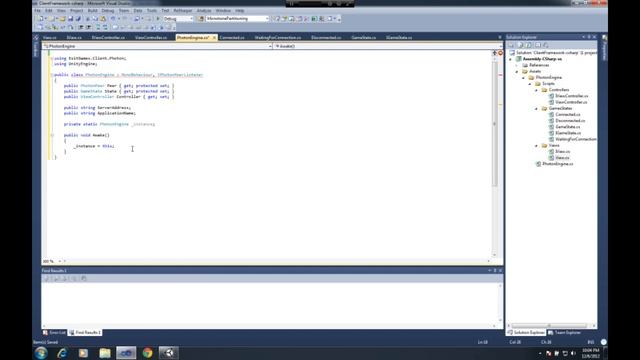Click the Find in Files icon
The height and width of the screenshot is (360, 640).
pyautogui.click(x=200, y=19)
